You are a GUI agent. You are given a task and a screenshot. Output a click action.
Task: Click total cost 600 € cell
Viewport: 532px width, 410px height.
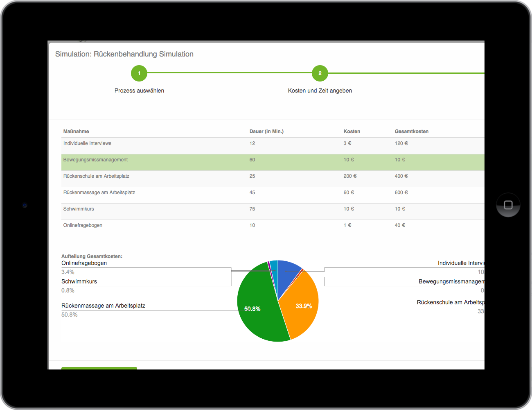click(401, 193)
